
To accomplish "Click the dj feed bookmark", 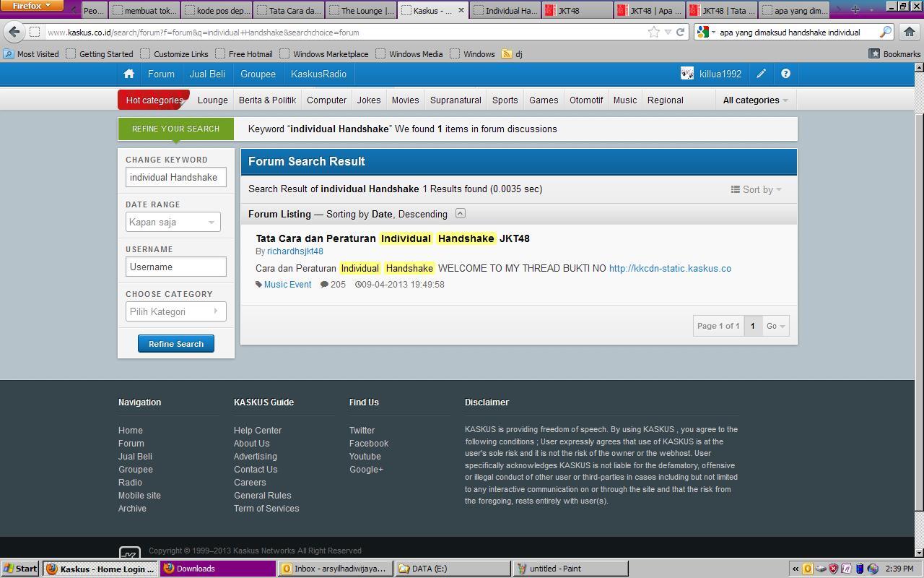I will click(x=512, y=53).
